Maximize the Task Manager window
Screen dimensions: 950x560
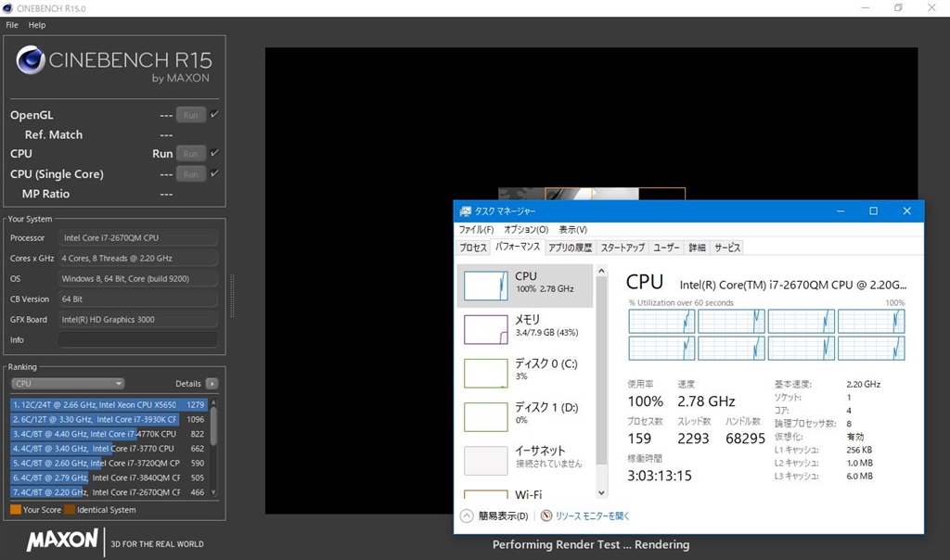873,210
